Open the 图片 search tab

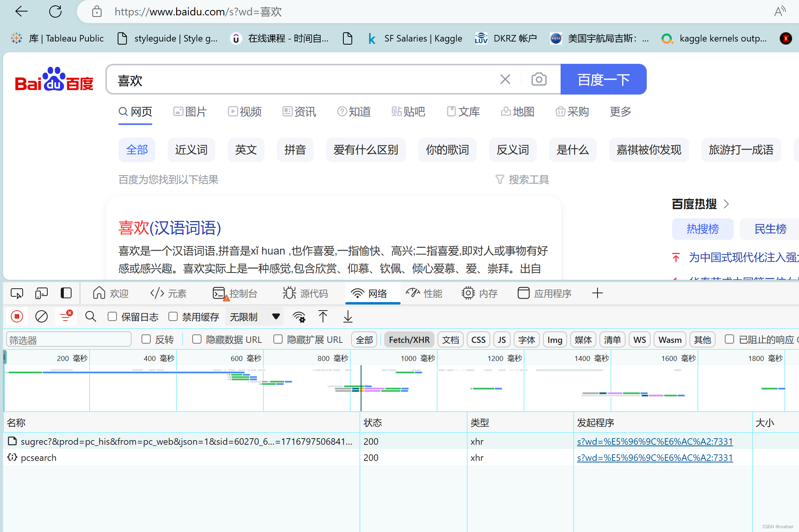[x=190, y=111]
